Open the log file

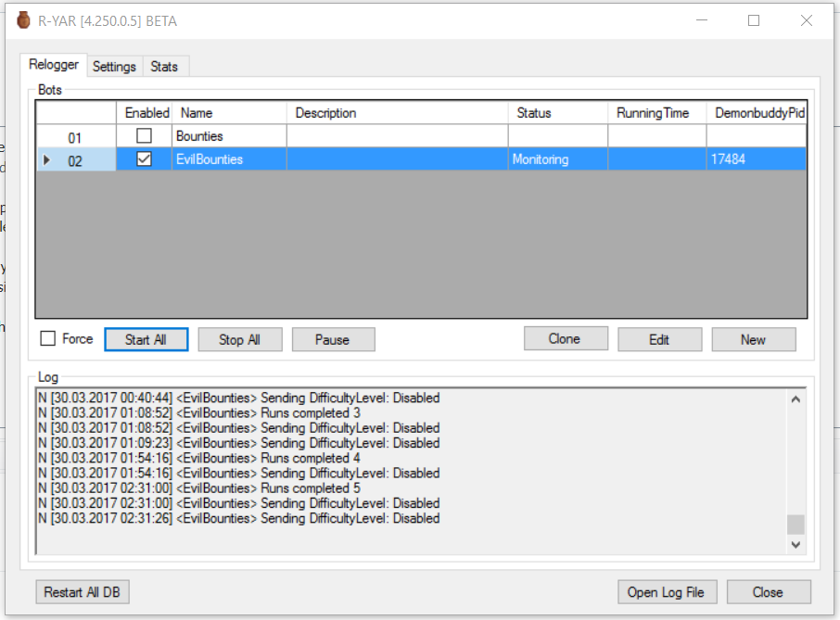(667, 592)
